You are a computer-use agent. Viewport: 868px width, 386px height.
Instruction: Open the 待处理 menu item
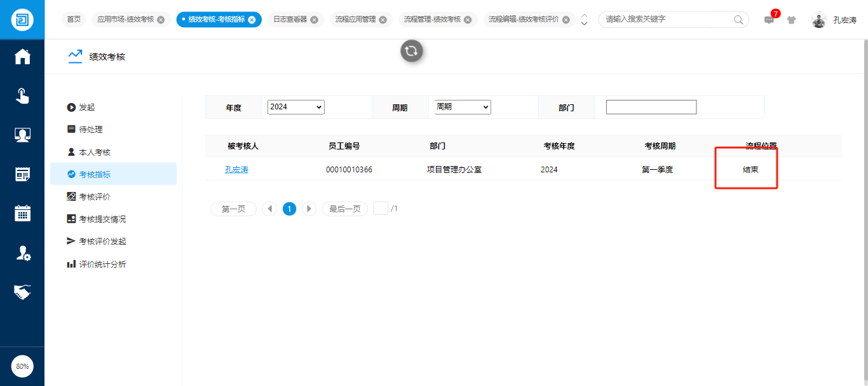click(x=113, y=130)
